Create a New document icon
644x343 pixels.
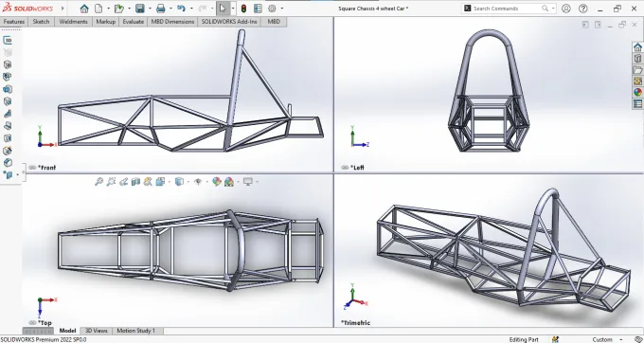98,9
